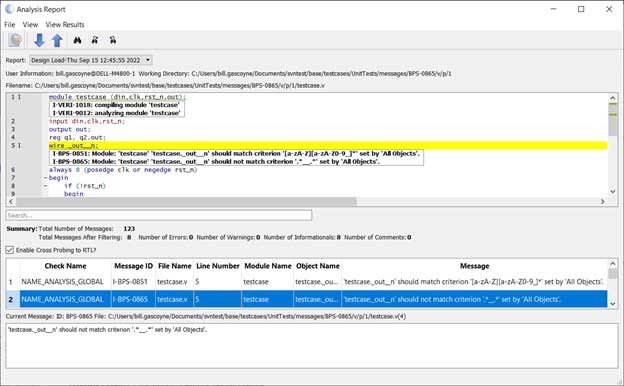The width and height of the screenshot is (624, 386).
Task: Click the first toolbar report icon
Action: (15, 40)
